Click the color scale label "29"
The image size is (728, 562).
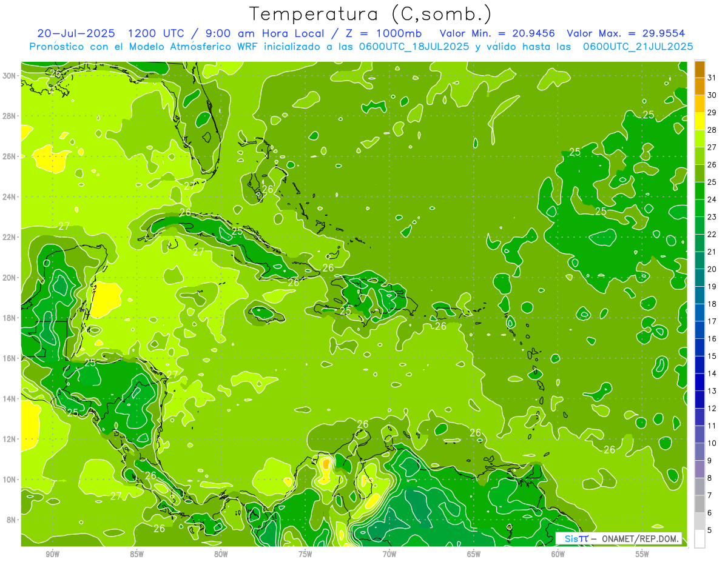[x=712, y=112]
